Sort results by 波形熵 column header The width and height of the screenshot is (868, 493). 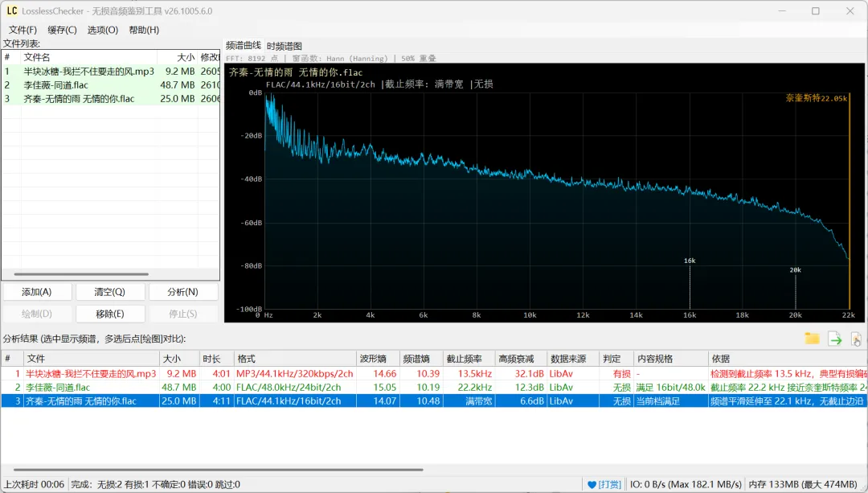point(378,359)
